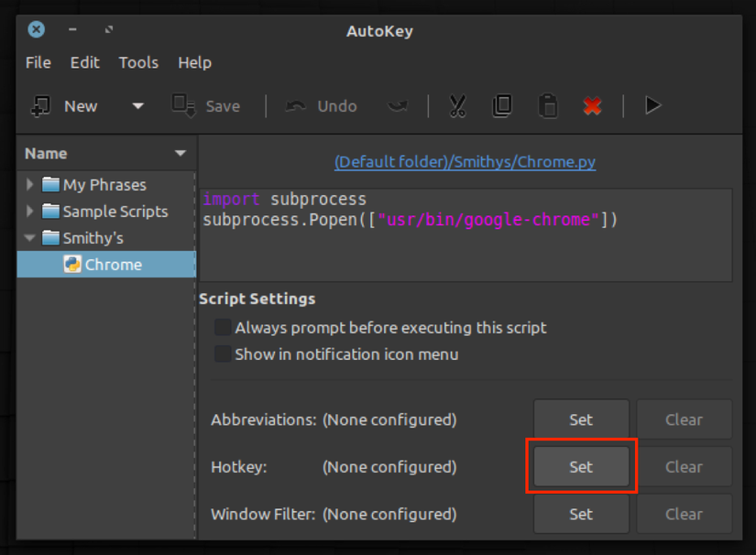Delete the item using the red X icon
756x555 pixels.
(x=592, y=105)
